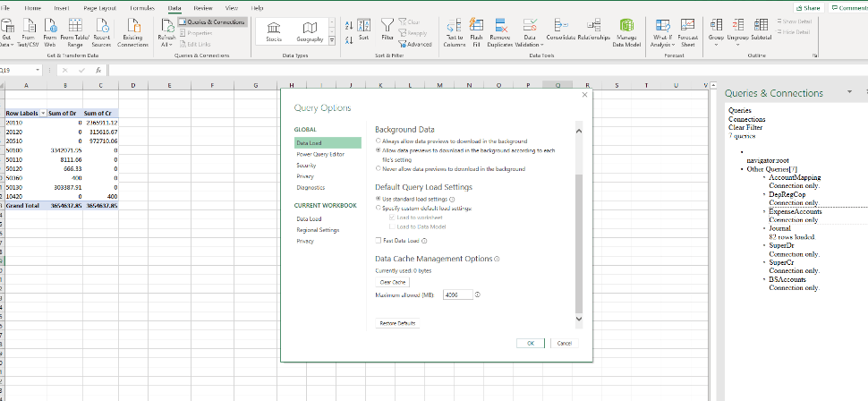868x401 pixels.
Task: Click the Remove Duplicates icon
Action: click(x=501, y=25)
